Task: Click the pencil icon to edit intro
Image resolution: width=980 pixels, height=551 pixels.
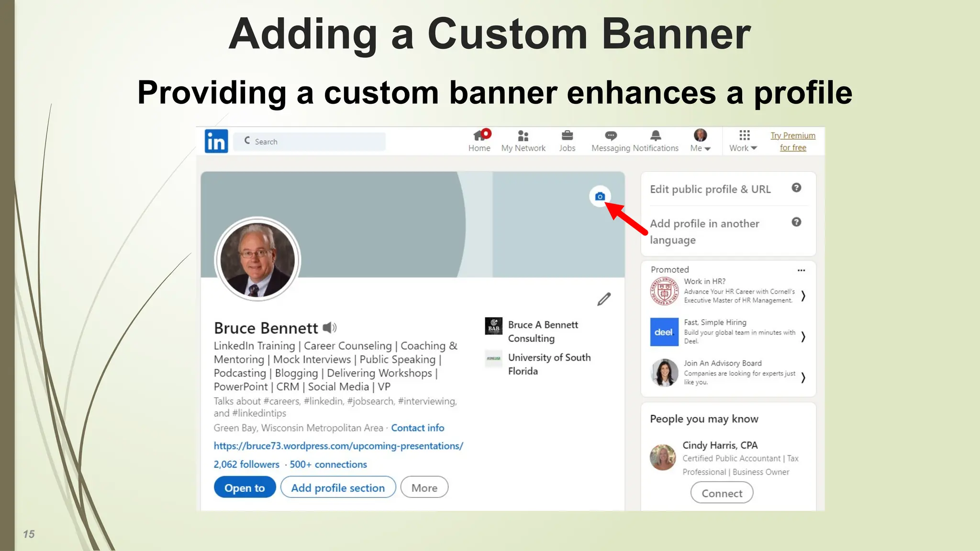Action: point(604,299)
